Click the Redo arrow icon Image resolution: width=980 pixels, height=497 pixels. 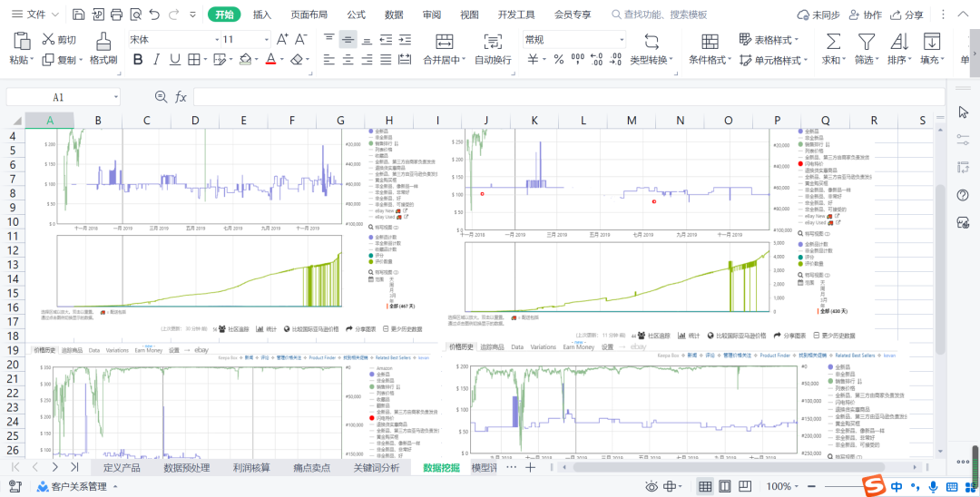point(173,15)
